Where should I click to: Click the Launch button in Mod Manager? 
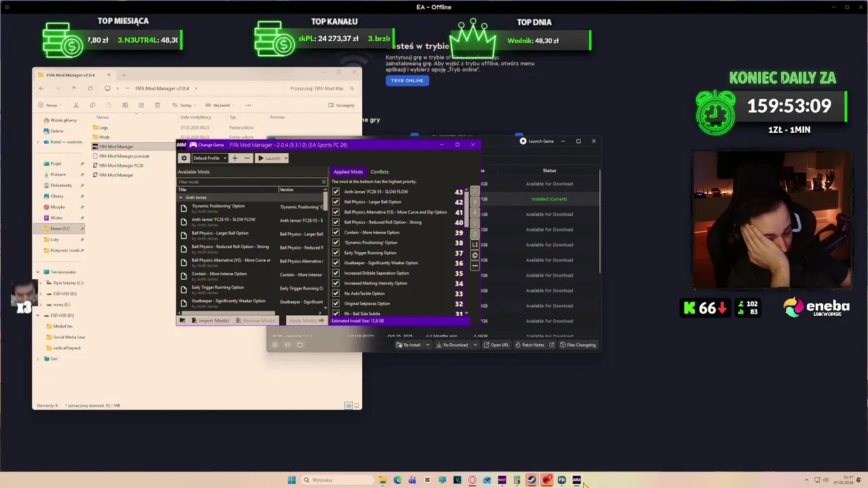(x=269, y=158)
